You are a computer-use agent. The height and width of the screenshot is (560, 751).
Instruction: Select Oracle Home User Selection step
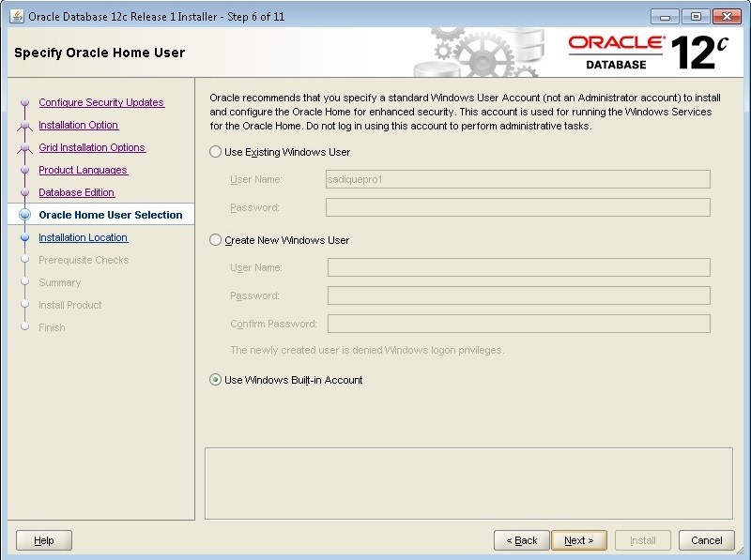click(x=111, y=215)
